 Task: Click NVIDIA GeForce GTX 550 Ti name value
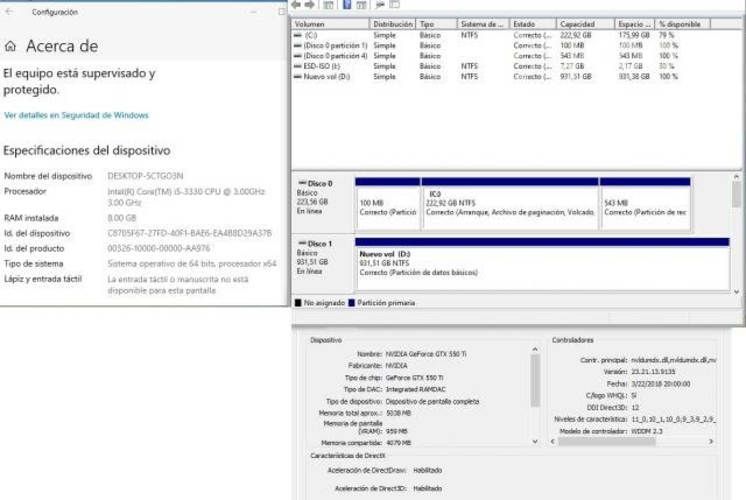point(426,354)
